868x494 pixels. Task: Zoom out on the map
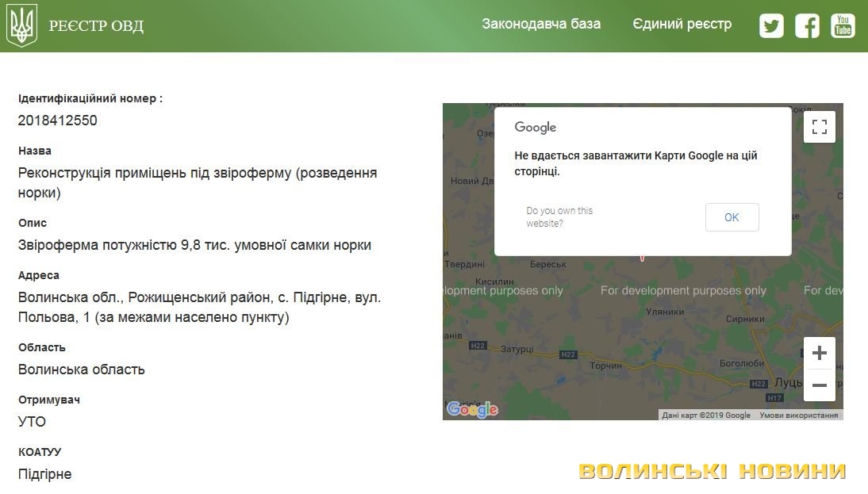(819, 385)
